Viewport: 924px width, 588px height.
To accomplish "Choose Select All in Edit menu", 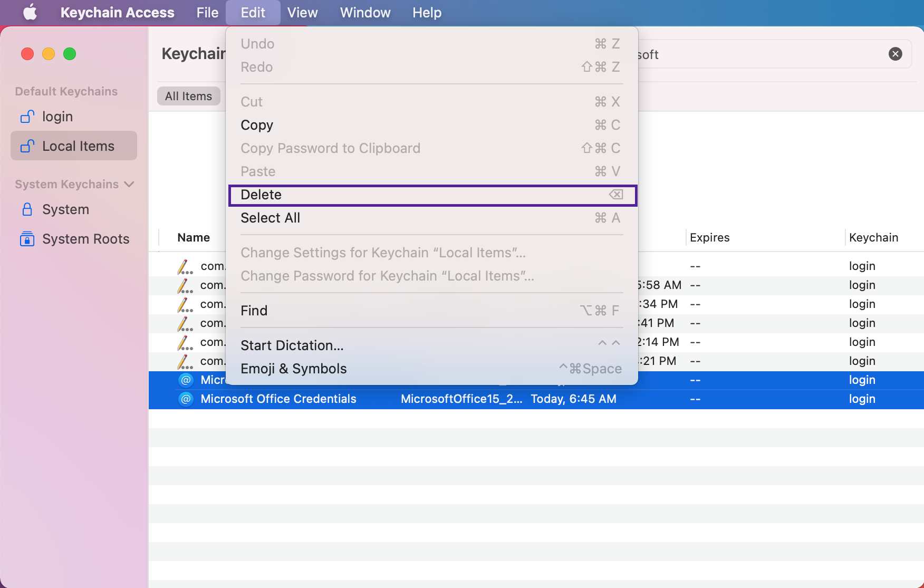I will [x=432, y=218].
